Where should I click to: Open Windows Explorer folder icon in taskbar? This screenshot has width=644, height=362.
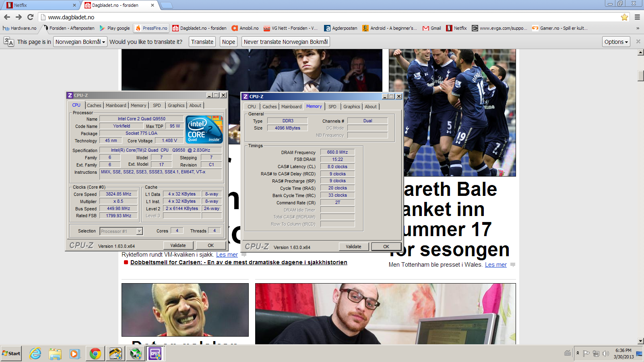[55, 354]
